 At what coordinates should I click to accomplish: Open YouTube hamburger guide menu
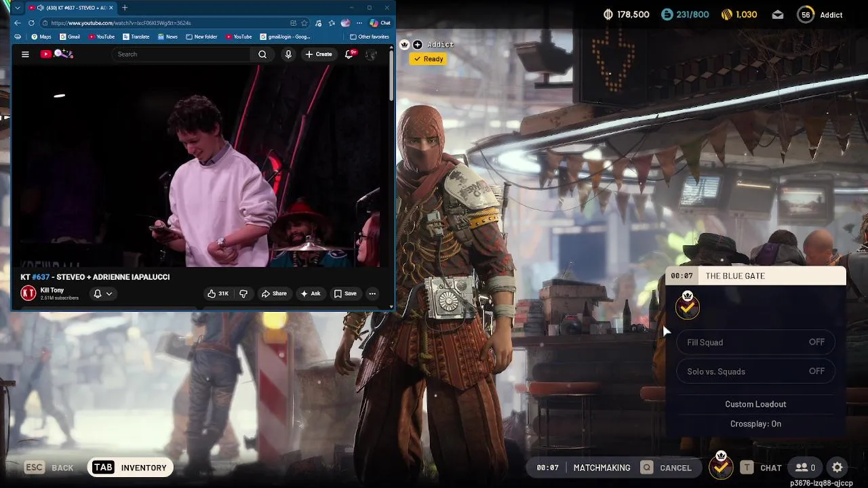pyautogui.click(x=25, y=54)
